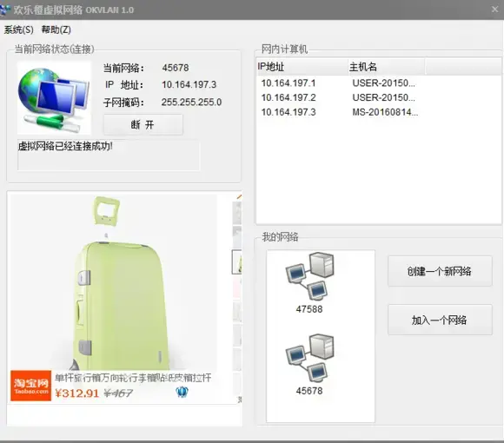The width and height of the screenshot is (504, 443).
Task: Click the Taobao logo in the advertisement
Action: pyautogui.click(x=31, y=386)
